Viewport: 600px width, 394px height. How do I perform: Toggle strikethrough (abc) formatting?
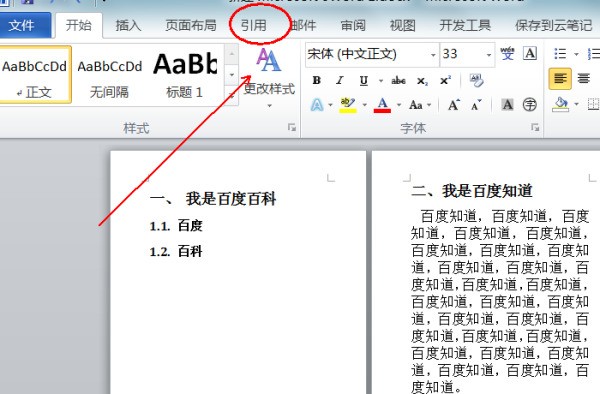click(398, 80)
